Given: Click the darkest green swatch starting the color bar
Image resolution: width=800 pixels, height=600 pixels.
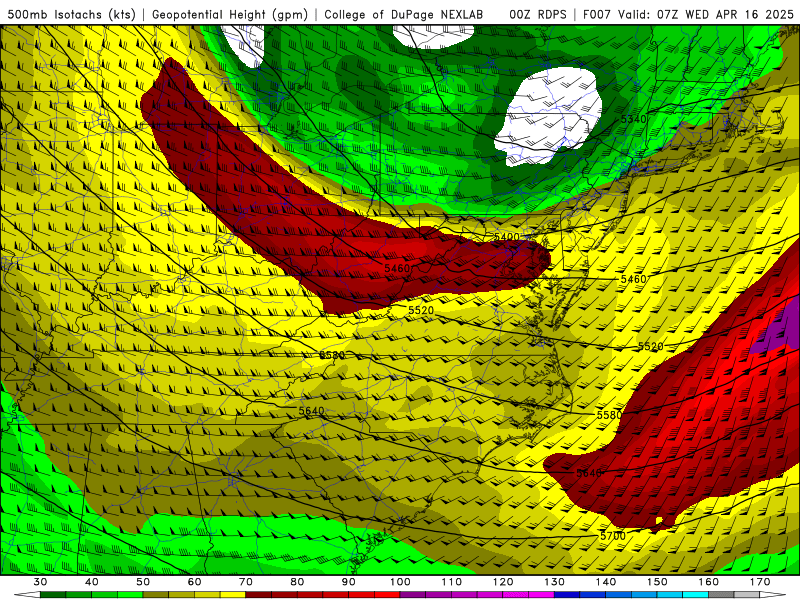Looking at the screenshot, I should pyautogui.click(x=53, y=595).
